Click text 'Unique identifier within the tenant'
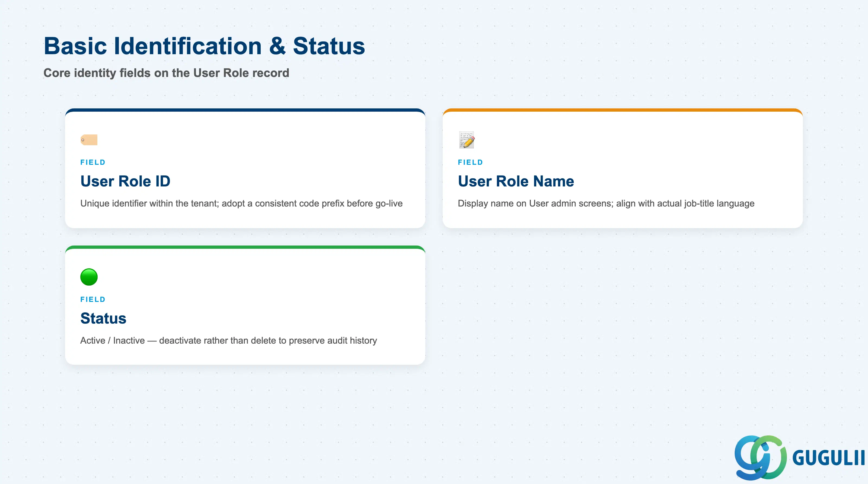The width and height of the screenshot is (868, 484). tap(150, 203)
